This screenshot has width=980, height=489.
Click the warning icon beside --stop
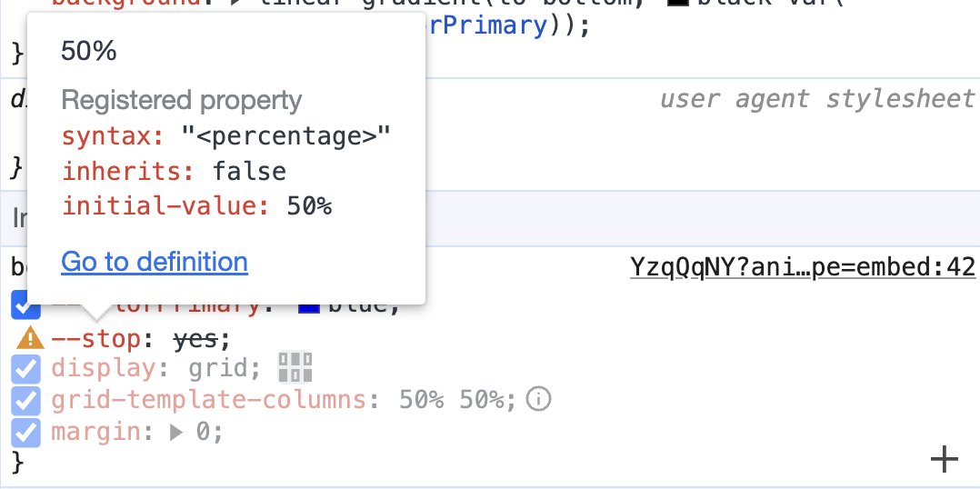point(30,339)
